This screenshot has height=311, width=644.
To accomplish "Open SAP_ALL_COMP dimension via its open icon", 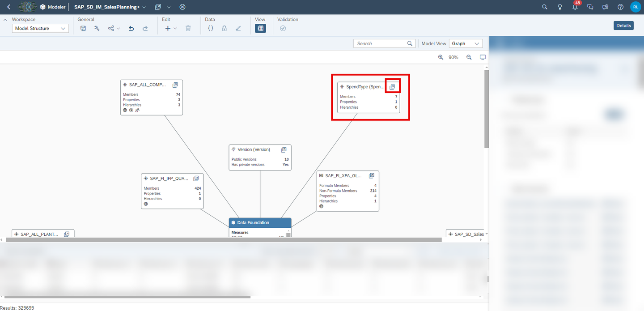I will point(175,85).
